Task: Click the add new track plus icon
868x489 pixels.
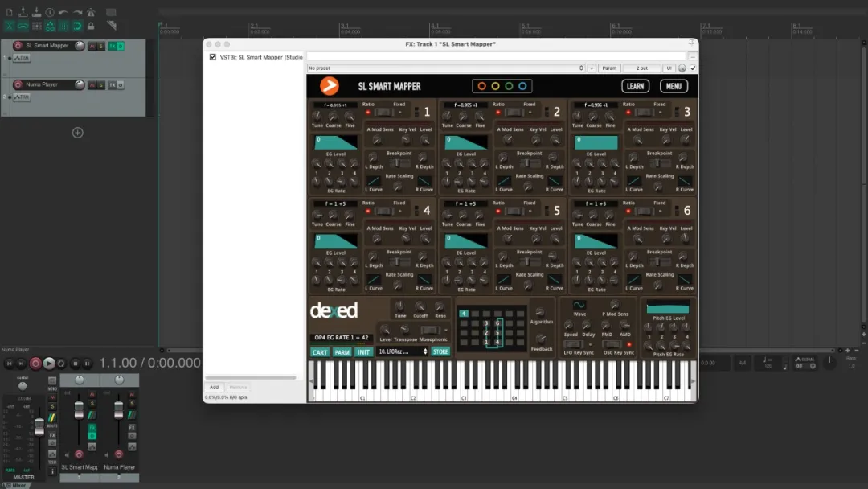Action: pos(78,133)
